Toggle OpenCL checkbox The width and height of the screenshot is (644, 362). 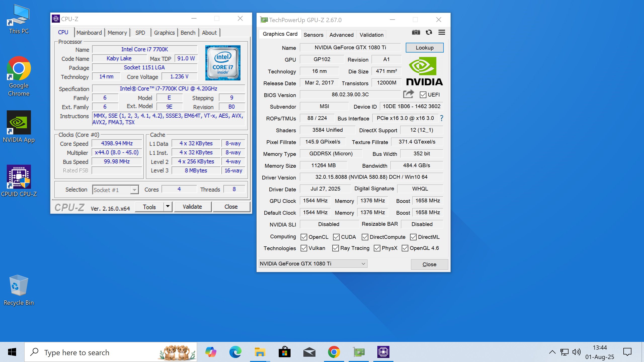(x=304, y=237)
